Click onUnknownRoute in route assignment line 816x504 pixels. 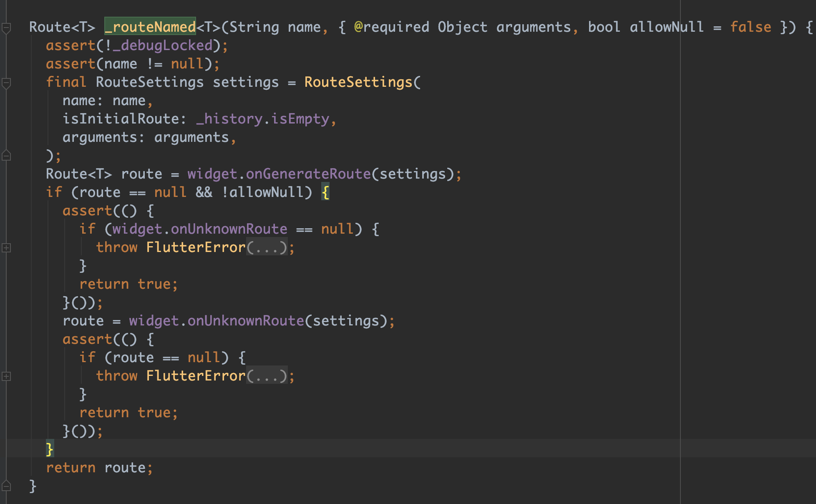coord(245,321)
